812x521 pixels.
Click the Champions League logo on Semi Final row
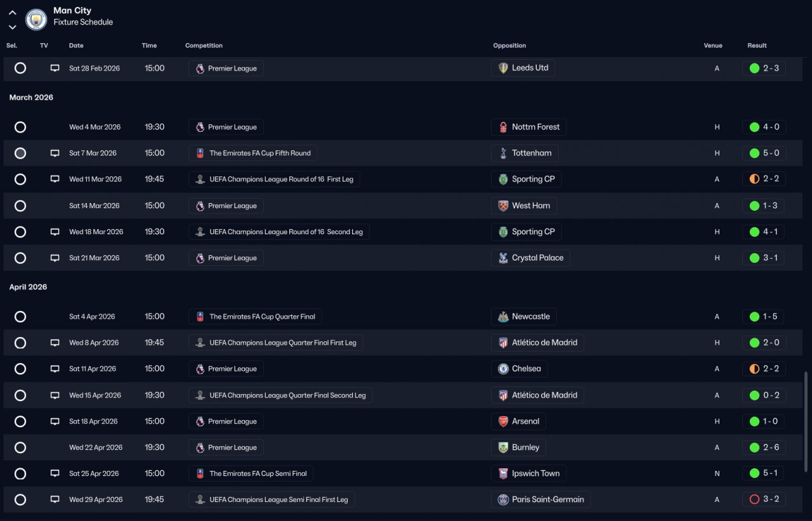[x=200, y=499]
